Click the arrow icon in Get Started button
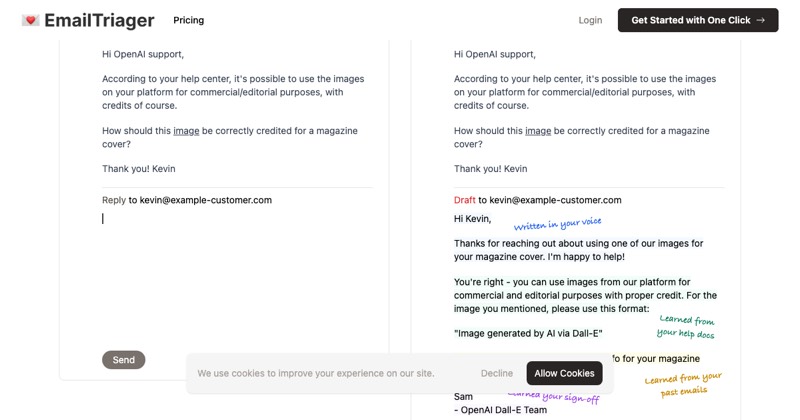The height and width of the screenshot is (420, 800). pos(760,20)
